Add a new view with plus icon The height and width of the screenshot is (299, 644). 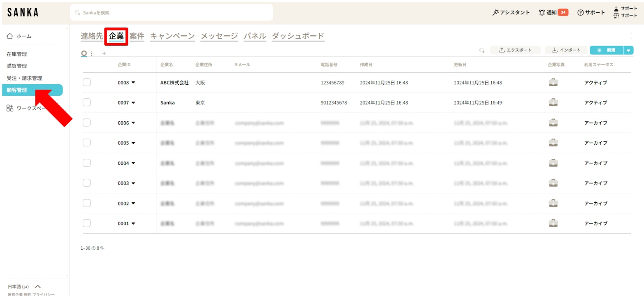pyautogui.click(x=104, y=53)
